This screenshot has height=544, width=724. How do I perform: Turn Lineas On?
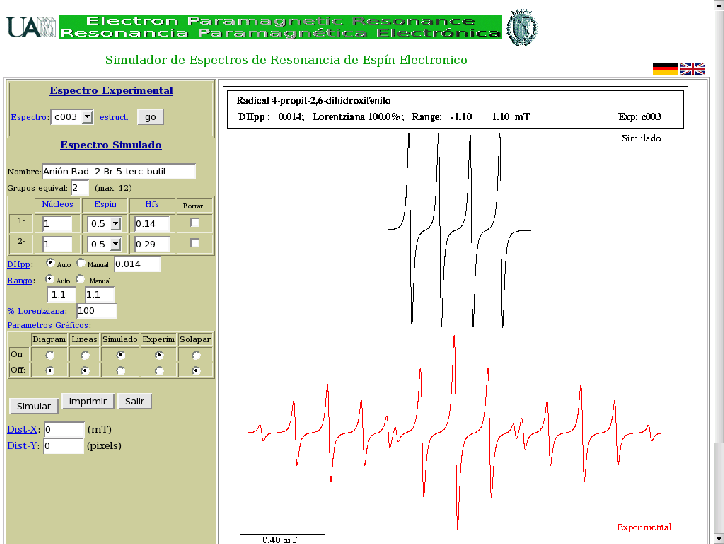click(85, 355)
